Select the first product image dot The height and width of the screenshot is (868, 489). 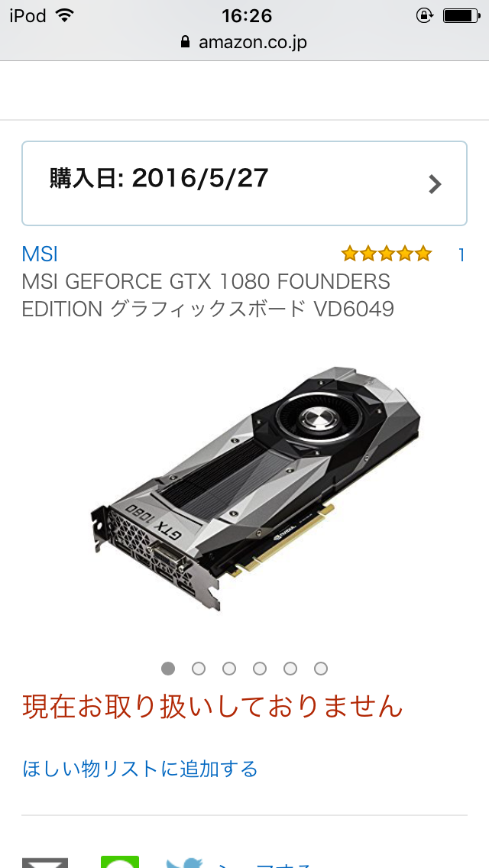[168, 669]
